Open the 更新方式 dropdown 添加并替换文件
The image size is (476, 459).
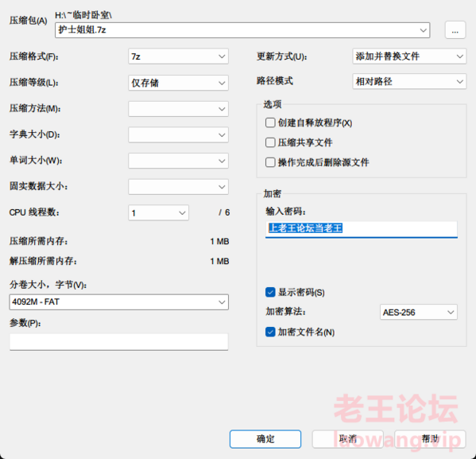[409, 56]
